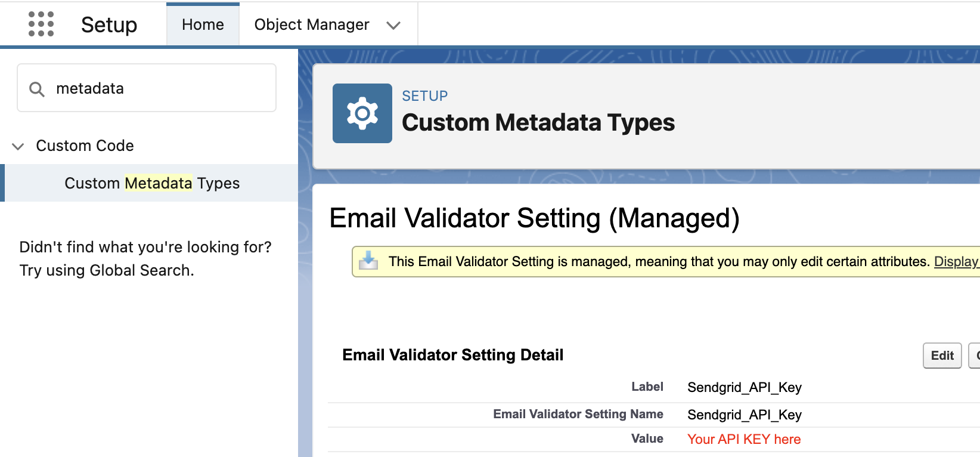Switch to the Home tab

coord(203,24)
